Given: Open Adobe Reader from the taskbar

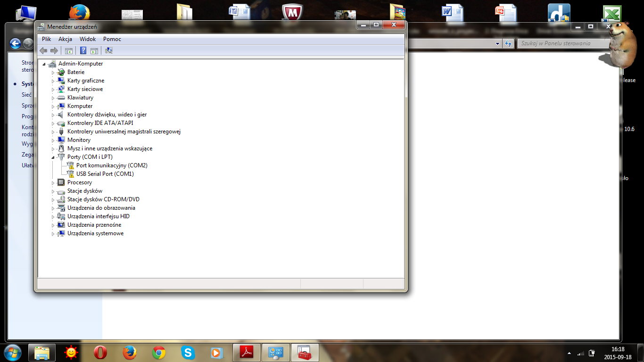Looking at the screenshot, I should pyautogui.click(x=247, y=353).
